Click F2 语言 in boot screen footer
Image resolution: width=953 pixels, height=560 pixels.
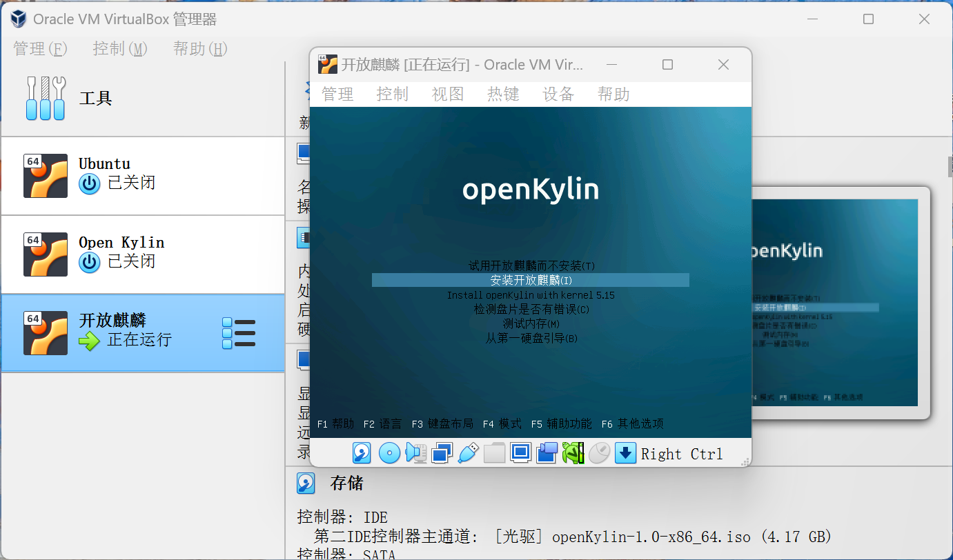(382, 424)
